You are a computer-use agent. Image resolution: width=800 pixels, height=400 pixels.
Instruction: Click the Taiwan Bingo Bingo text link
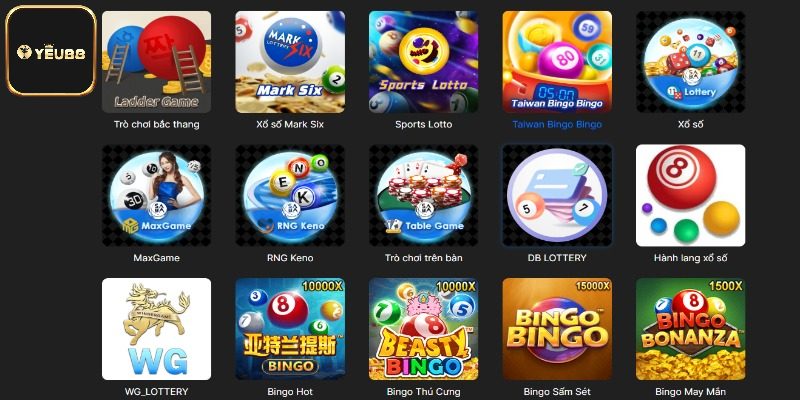(x=557, y=124)
